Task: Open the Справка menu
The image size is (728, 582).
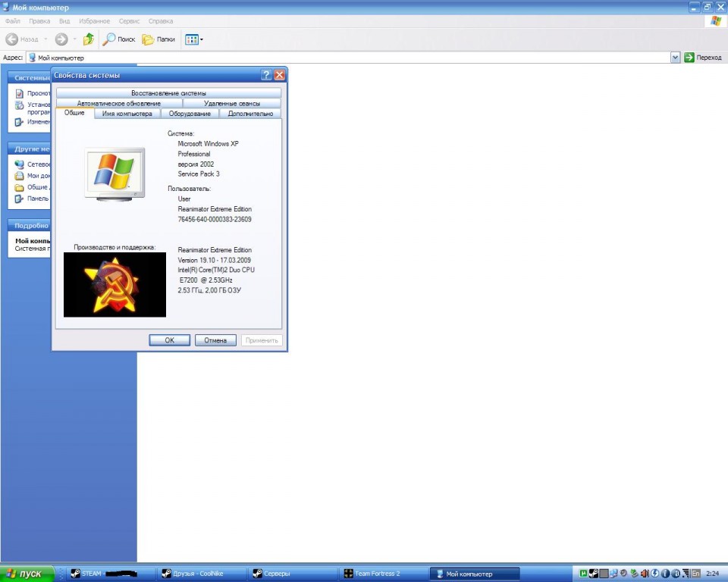Action: 161,21
